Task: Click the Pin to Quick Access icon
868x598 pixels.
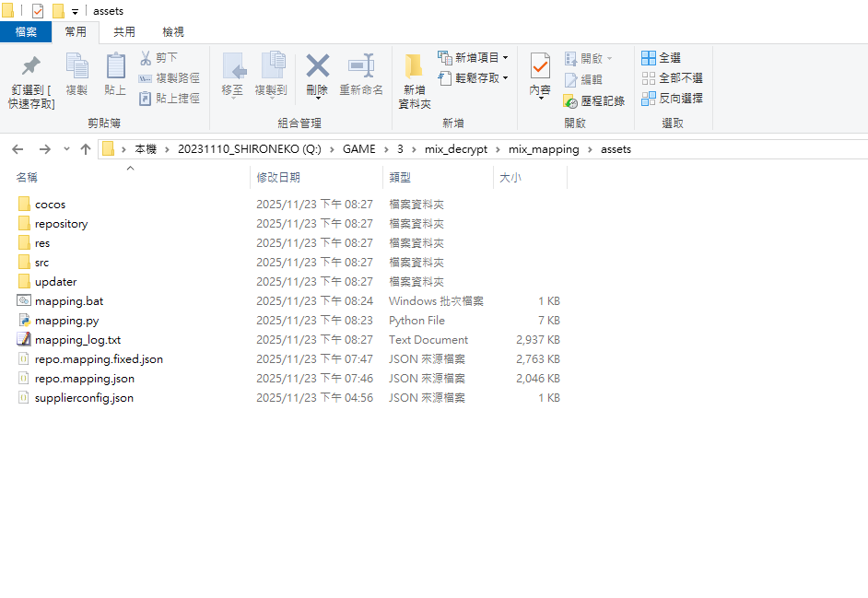Action: [x=31, y=67]
